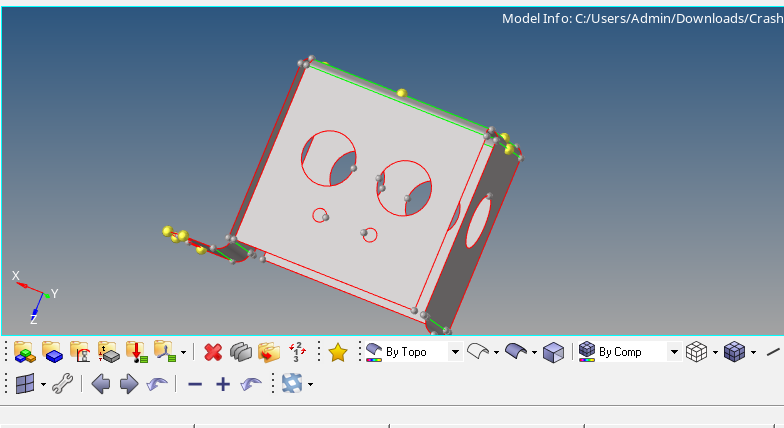Open the Components collector icon
The height and width of the screenshot is (428, 784).
(24, 352)
